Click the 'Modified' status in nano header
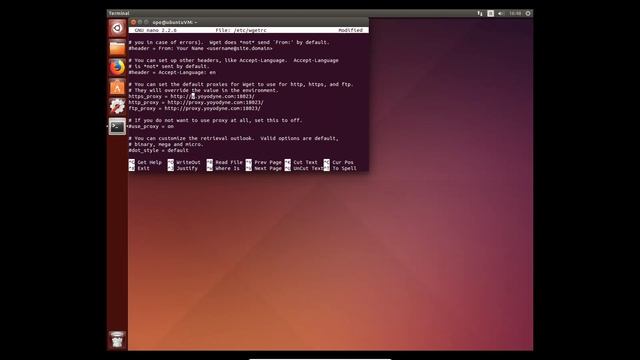 click(350, 30)
